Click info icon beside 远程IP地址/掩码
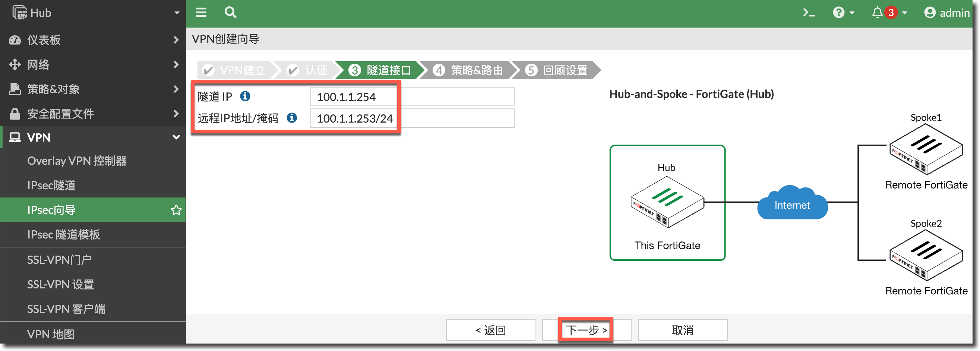This screenshot has width=980, height=351. click(x=292, y=118)
